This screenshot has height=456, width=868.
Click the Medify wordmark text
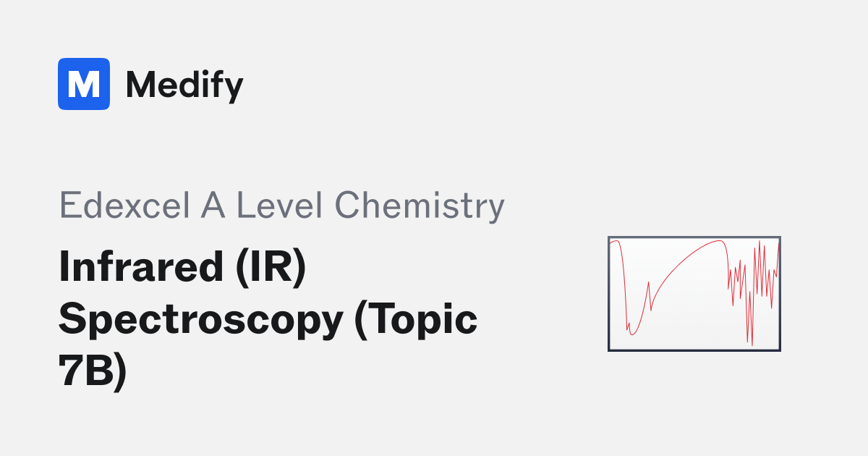coord(184,85)
